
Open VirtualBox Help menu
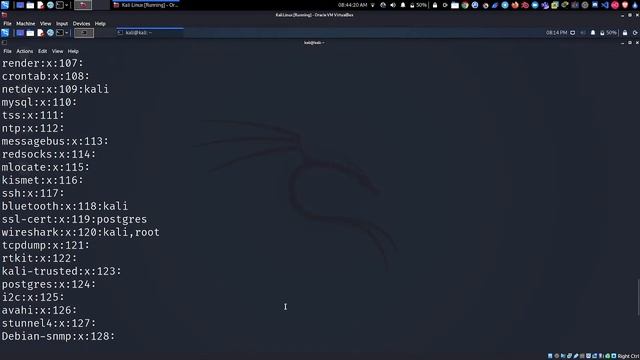[x=100, y=24]
